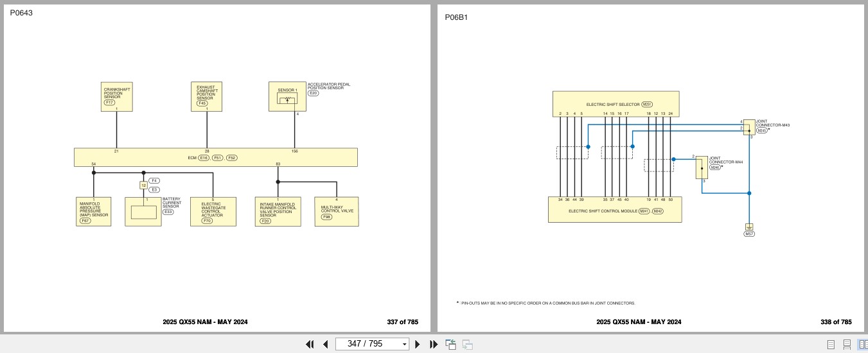Click the Crankshaft Position Sensor box
This screenshot has height=353, width=868.
click(117, 96)
